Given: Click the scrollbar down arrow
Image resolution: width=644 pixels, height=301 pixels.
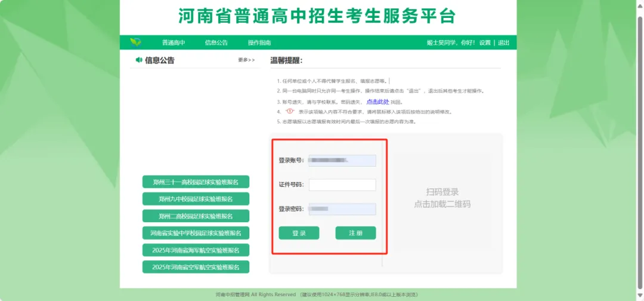Looking at the screenshot, I should point(639,295).
